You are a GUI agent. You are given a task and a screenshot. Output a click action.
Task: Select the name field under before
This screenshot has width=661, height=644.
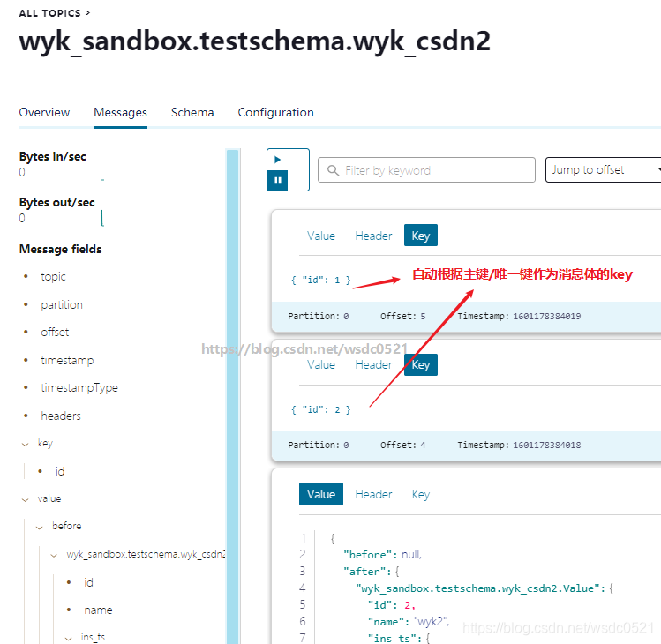point(98,610)
